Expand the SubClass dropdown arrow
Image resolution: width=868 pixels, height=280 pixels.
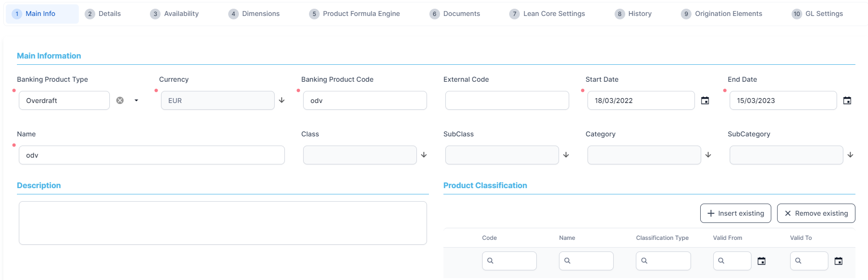(x=566, y=155)
